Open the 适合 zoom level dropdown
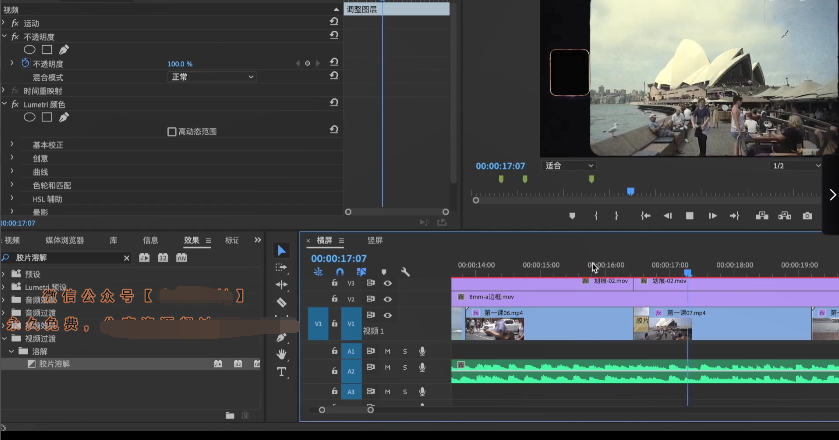The image size is (839, 440). (568, 165)
